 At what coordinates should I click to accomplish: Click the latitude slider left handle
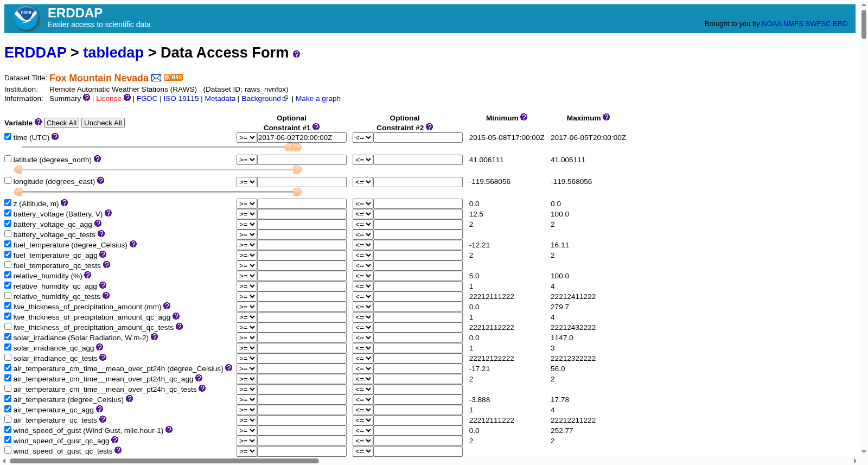(x=18, y=170)
